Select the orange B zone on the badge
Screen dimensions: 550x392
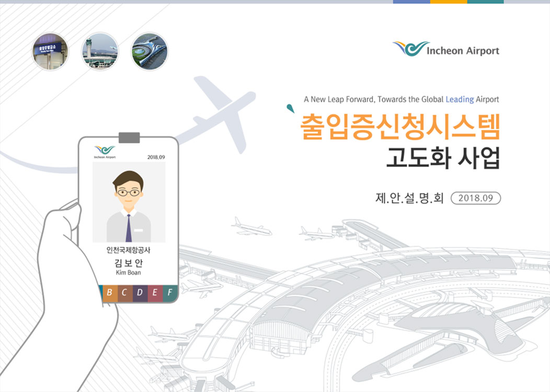coord(110,292)
